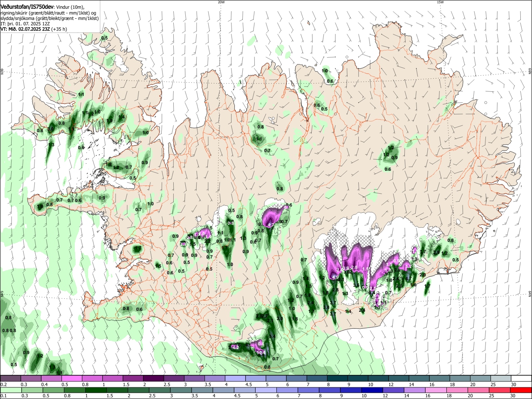Click the 'rigning/skúrir' legend description line

pos(48,13)
